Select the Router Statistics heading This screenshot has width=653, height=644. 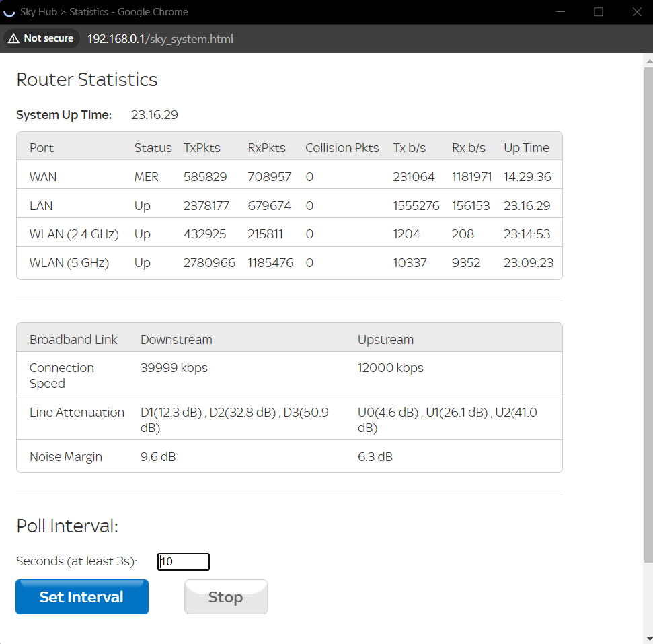[87, 79]
